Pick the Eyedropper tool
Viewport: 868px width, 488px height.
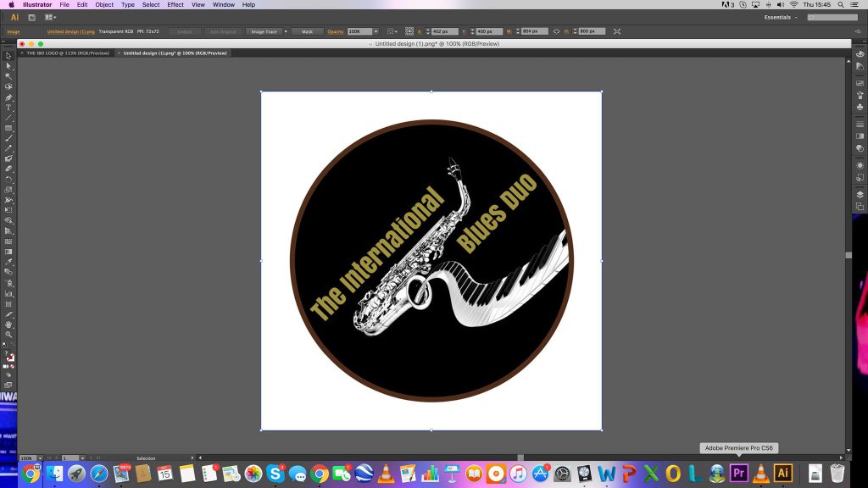point(8,262)
